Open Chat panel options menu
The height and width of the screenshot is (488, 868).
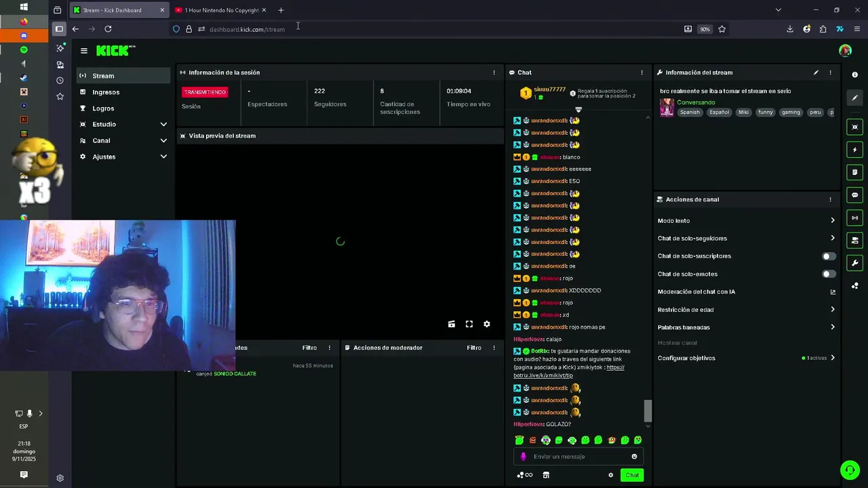[642, 73]
